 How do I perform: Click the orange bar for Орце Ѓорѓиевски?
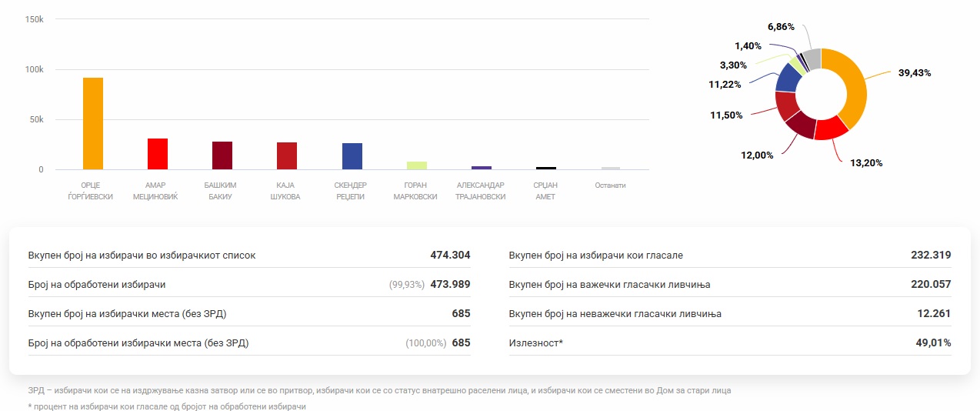pos(93,123)
